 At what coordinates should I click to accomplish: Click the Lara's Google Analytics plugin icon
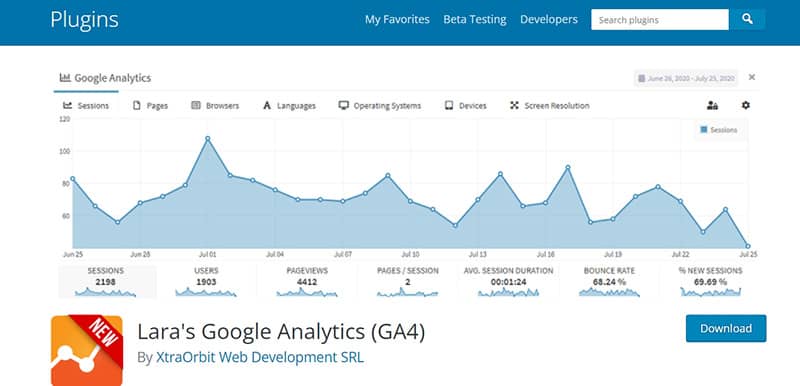pyautogui.click(x=87, y=350)
